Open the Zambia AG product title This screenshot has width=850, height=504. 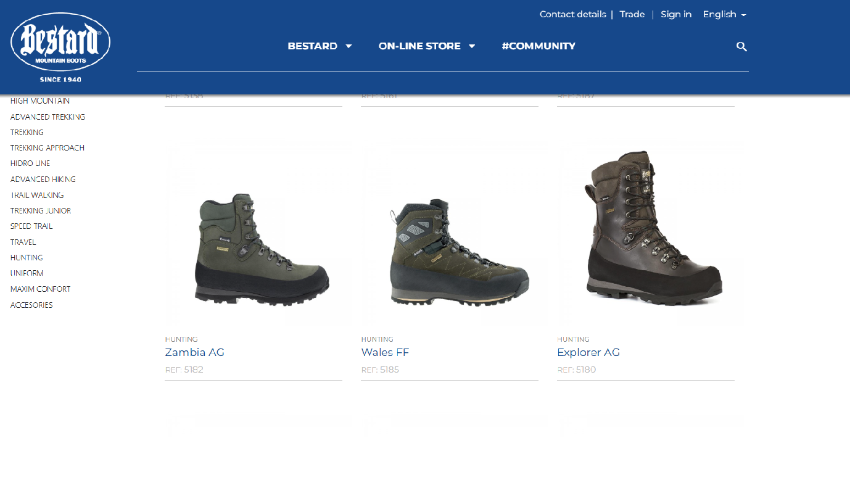(x=194, y=352)
